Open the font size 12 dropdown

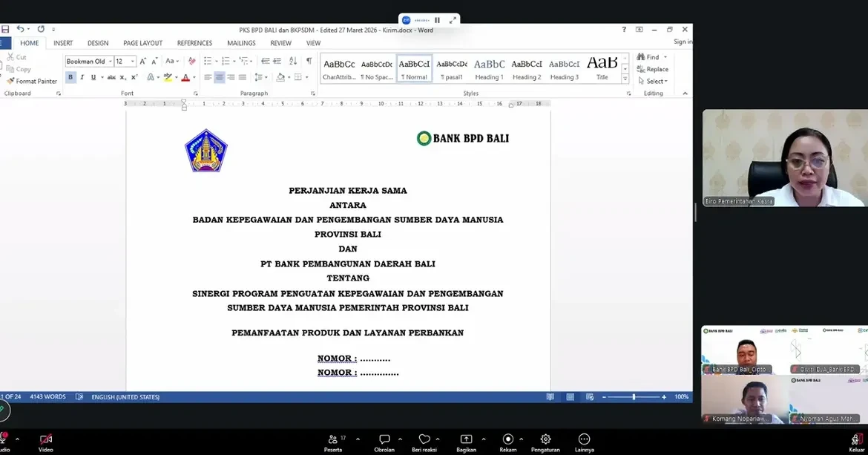pyautogui.click(x=132, y=62)
